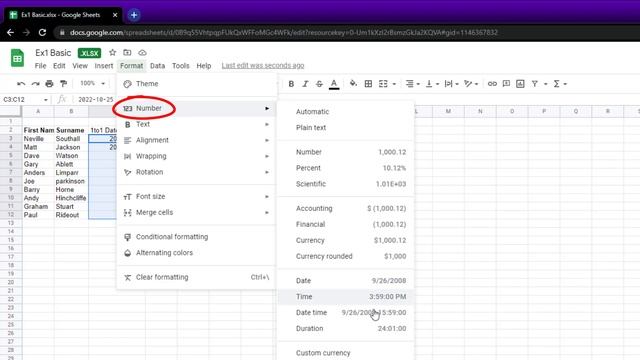Star the Ex1 Basic document

[x=113, y=52]
